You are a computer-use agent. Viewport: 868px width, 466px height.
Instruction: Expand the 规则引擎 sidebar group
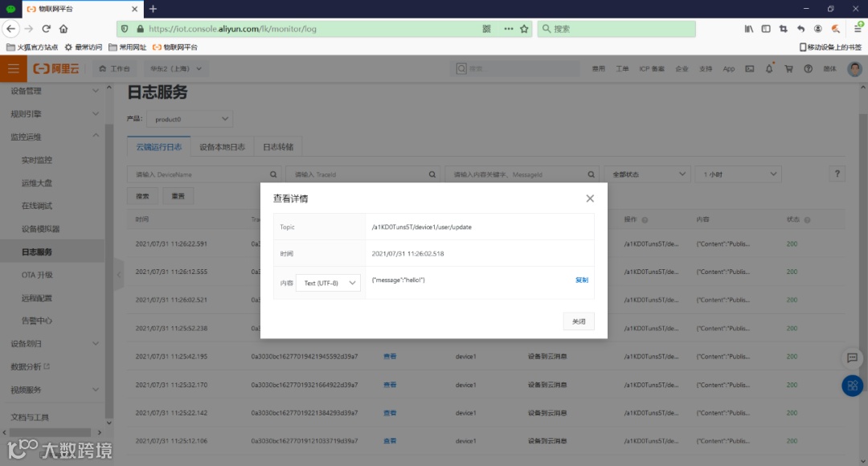[55, 114]
